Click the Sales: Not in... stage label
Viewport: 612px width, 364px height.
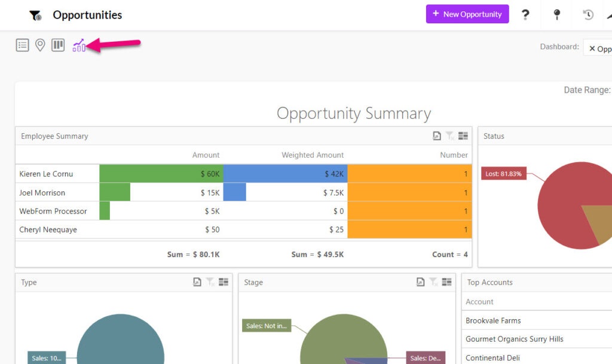point(267,326)
